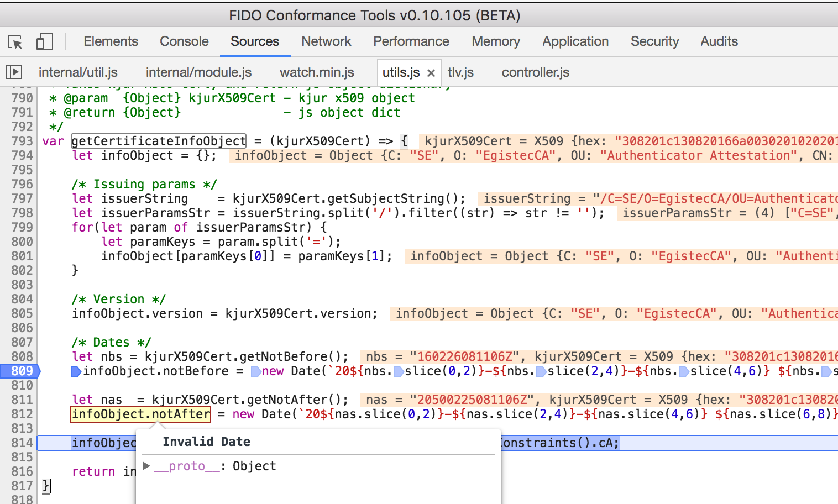Add a breakpoint at line 812
838x504 pixels.
coord(22,414)
